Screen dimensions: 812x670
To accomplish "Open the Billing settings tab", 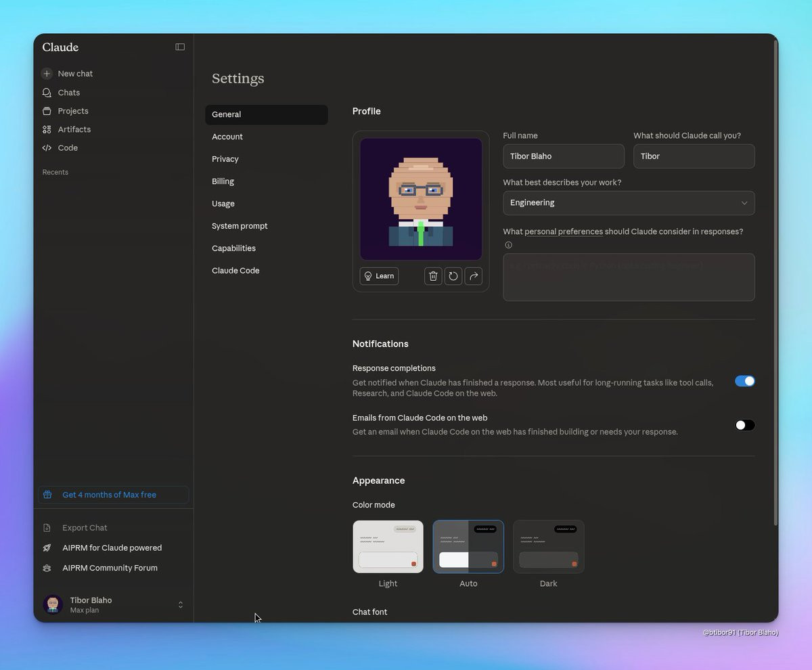I will [x=267, y=181].
